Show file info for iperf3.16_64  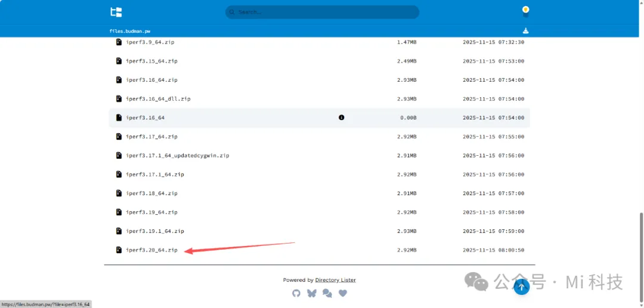[x=341, y=118]
